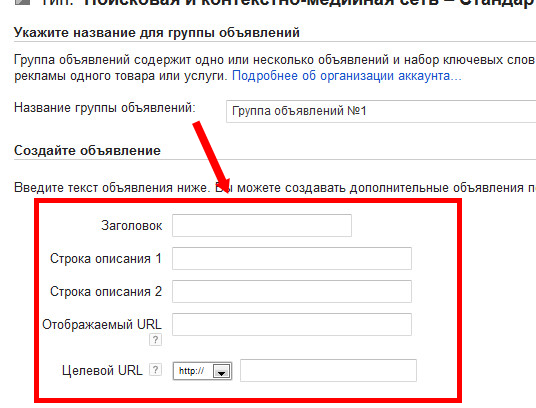The image size is (536, 408).
Task: Click the Название группы объявлений label
Action: [x=105, y=108]
